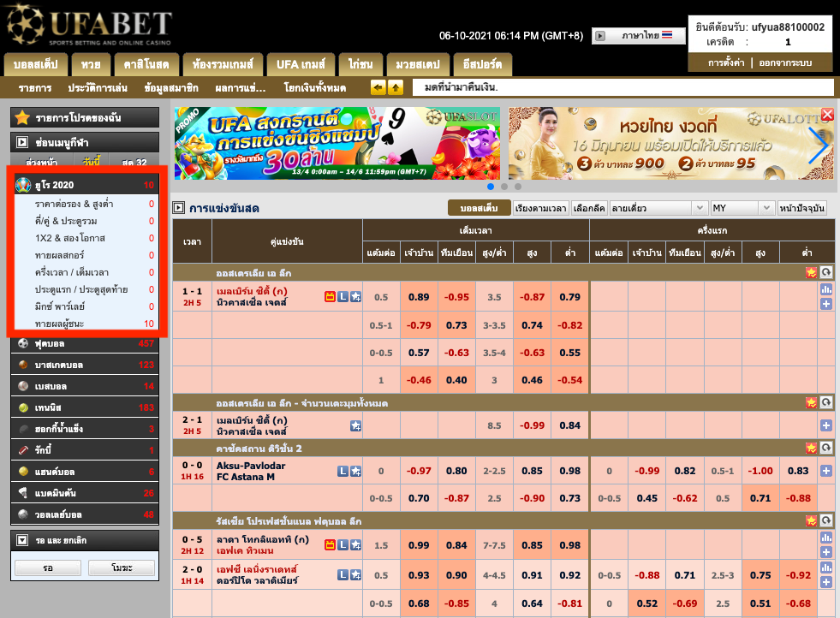Click the tennis ball sport icon
840x618 pixels.
click(23, 407)
